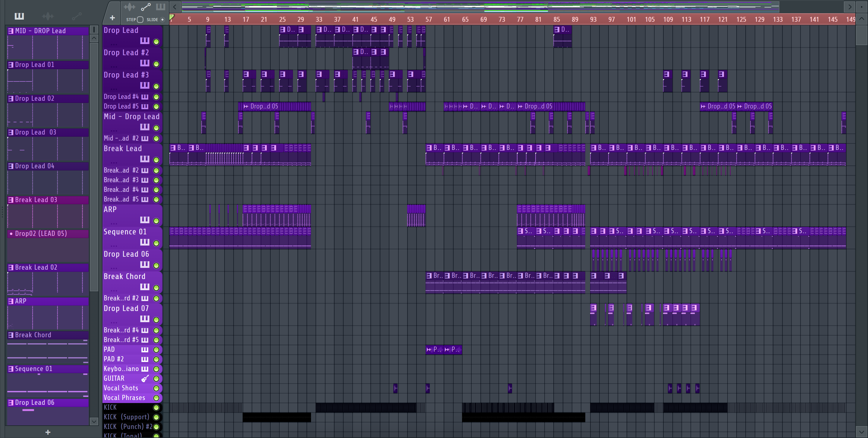
Task: Click the piano icon on Drop Lead #2 track
Action: click(x=145, y=63)
